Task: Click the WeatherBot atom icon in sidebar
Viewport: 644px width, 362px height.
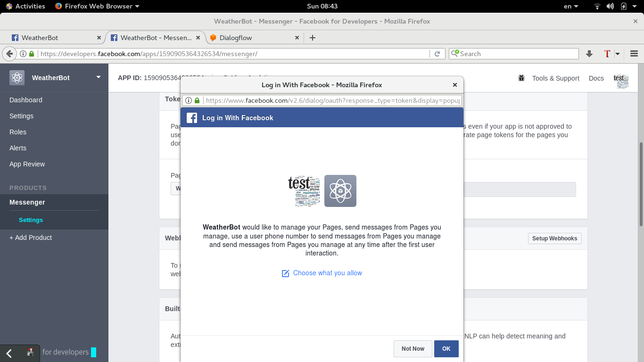Action: click(x=17, y=78)
